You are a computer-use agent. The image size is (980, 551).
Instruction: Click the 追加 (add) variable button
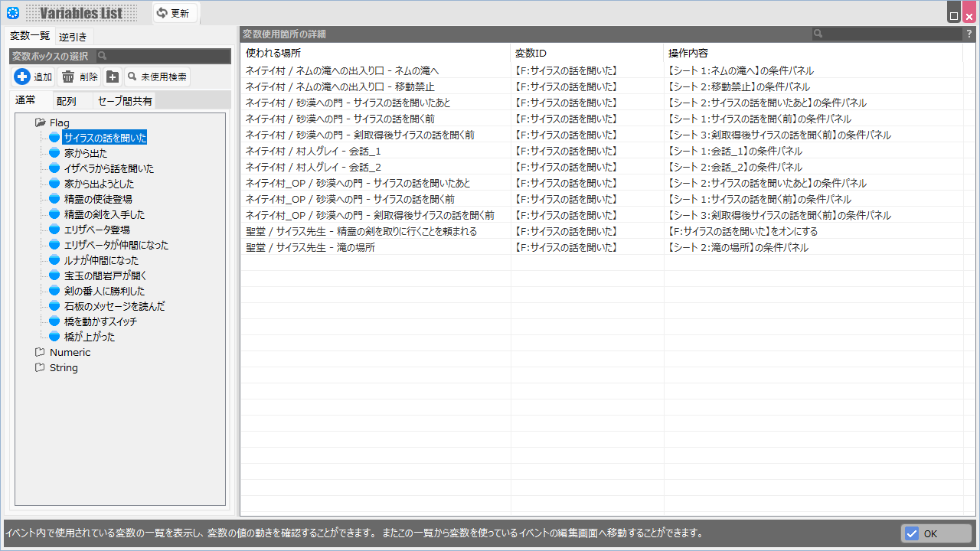click(x=34, y=77)
